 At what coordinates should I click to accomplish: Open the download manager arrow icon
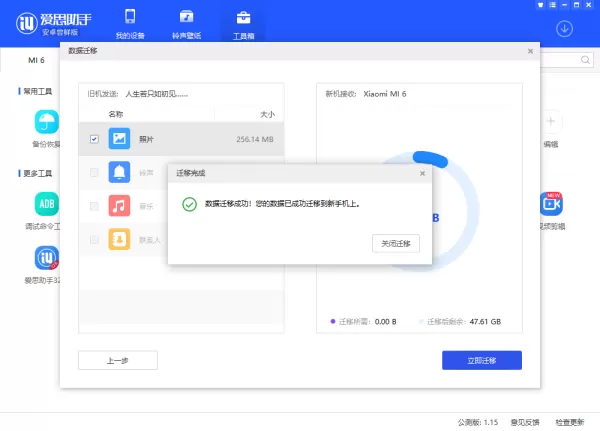pyautogui.click(x=564, y=29)
